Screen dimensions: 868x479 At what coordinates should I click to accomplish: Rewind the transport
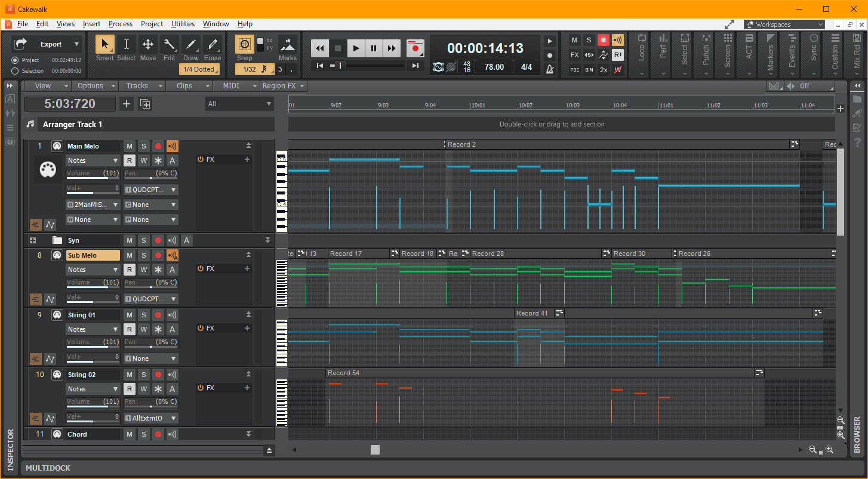click(320, 48)
